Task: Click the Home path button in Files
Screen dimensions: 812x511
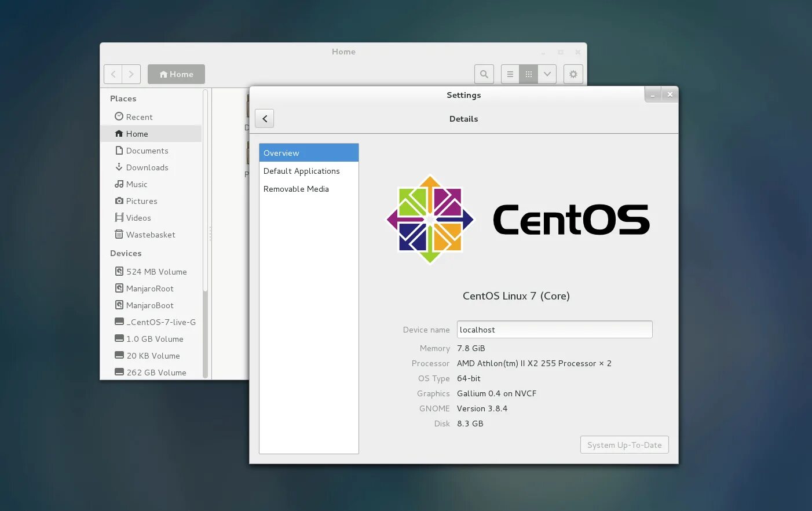Action: (x=176, y=74)
